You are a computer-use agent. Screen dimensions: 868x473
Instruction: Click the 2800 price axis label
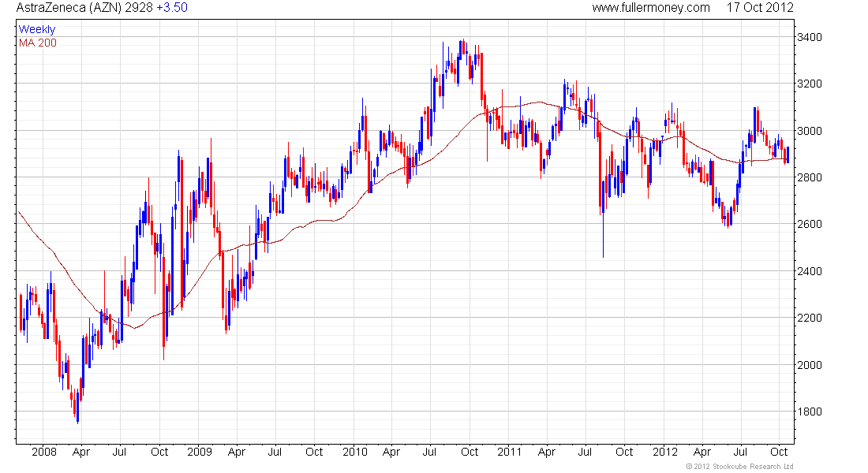pos(810,177)
